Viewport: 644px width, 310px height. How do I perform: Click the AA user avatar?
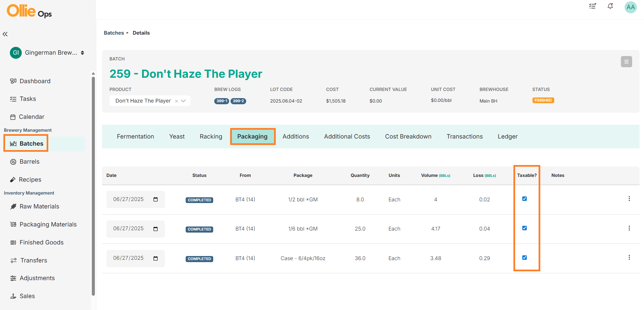coord(631,7)
